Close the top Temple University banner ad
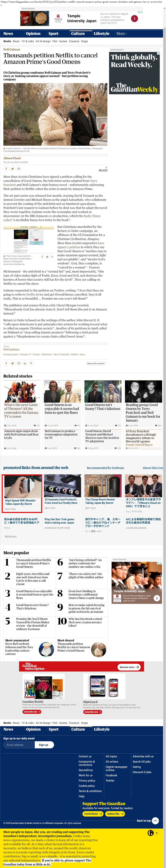This screenshot has width=166, height=868. pos(142,13)
